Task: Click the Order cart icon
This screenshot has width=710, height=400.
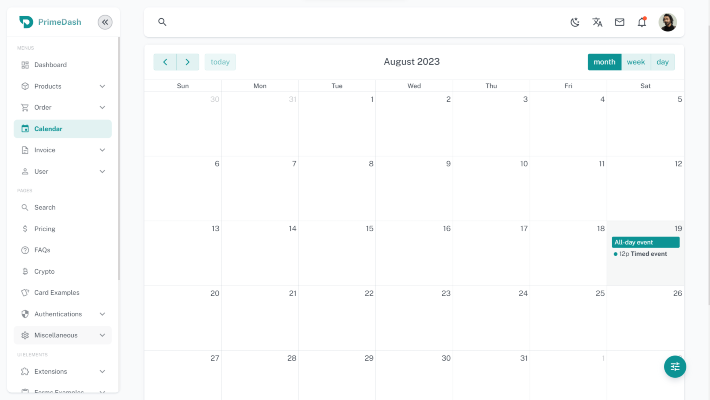Action: click(25, 107)
